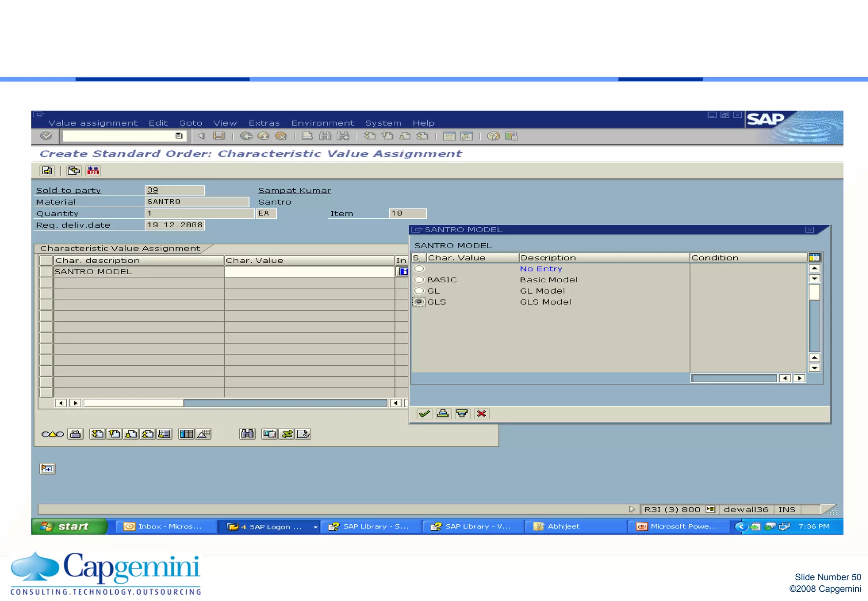
Task: Open the Edit menu
Action: (158, 123)
